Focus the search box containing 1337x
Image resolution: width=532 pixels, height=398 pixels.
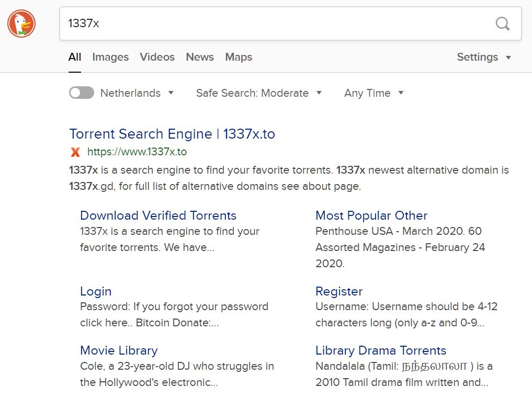coord(290,24)
